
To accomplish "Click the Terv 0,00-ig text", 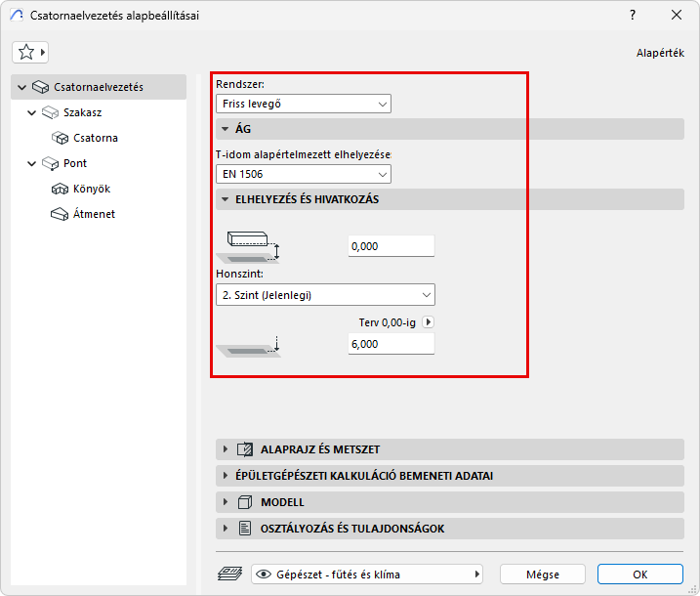I will click(x=387, y=322).
